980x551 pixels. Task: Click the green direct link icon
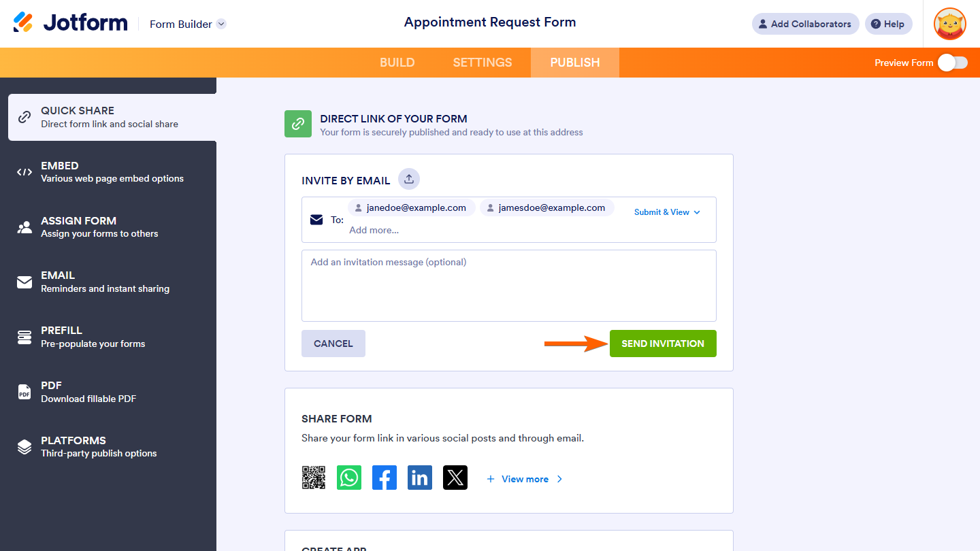[x=298, y=124]
